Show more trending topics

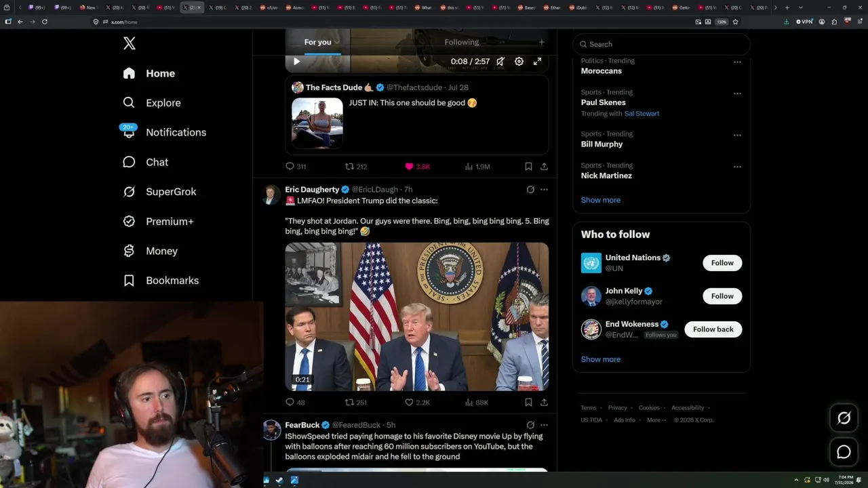(x=601, y=200)
